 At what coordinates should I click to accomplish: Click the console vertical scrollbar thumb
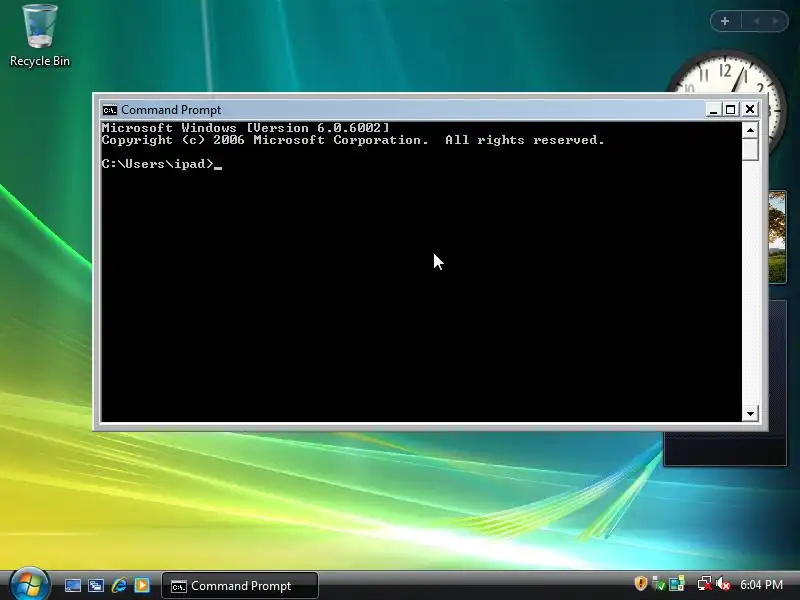[750, 150]
